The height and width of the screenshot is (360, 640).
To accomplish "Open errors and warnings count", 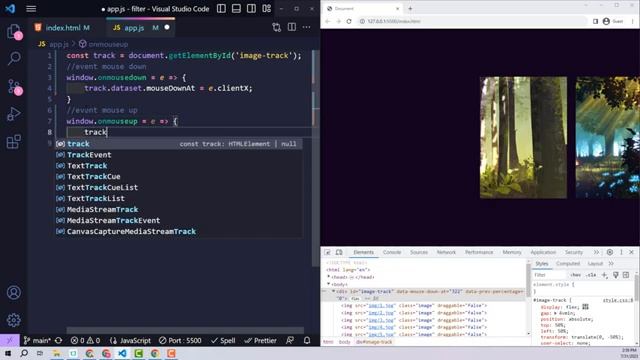I will (85, 340).
